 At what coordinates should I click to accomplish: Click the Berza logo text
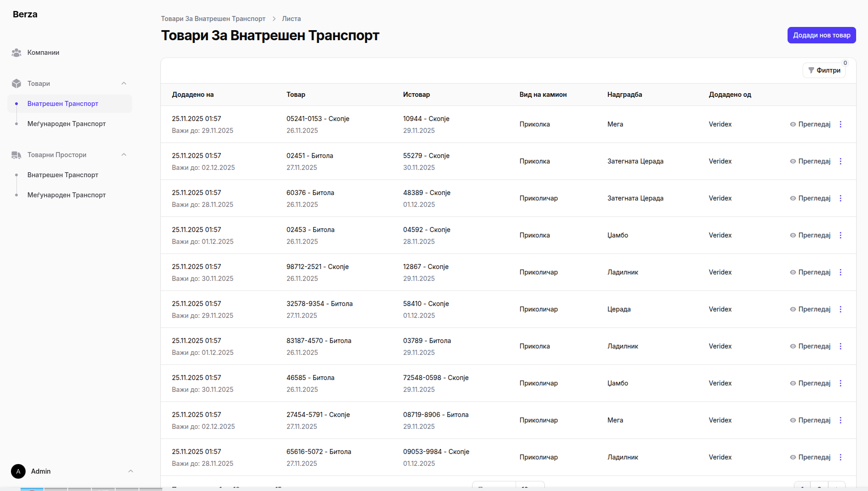(25, 14)
